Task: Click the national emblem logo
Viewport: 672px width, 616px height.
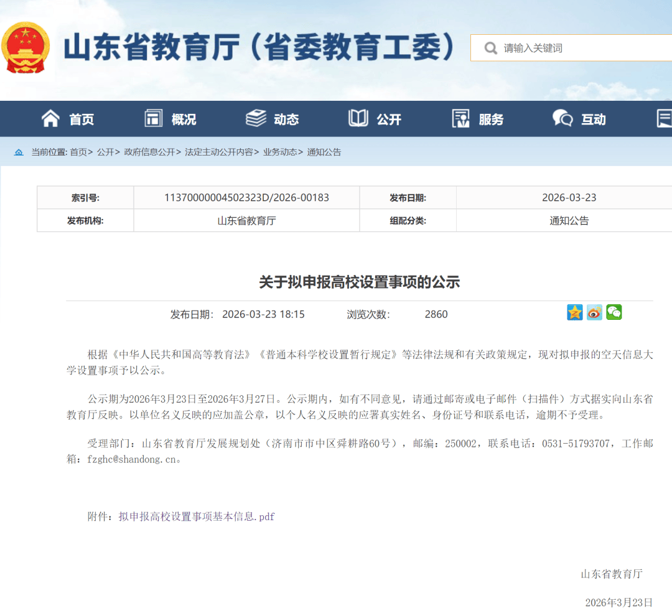Action: 26,49
